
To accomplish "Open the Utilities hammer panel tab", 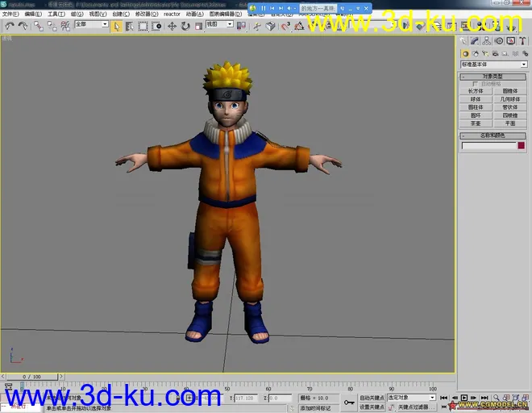I will tap(522, 41).
